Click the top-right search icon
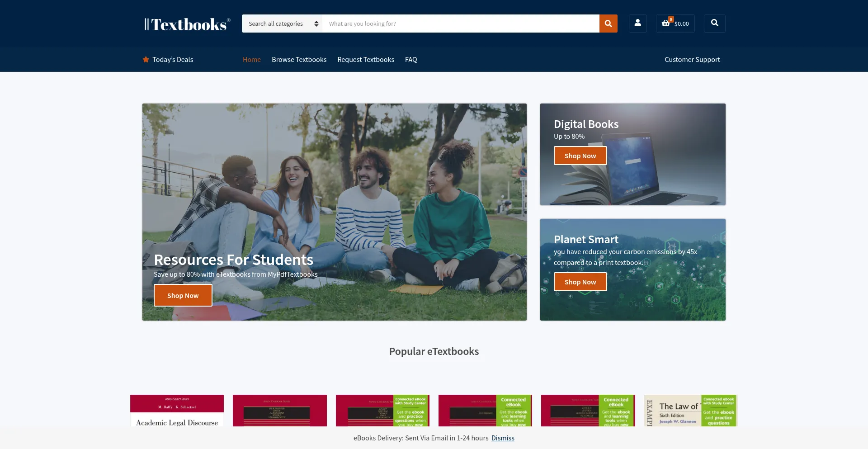868x449 pixels. pyautogui.click(x=714, y=23)
